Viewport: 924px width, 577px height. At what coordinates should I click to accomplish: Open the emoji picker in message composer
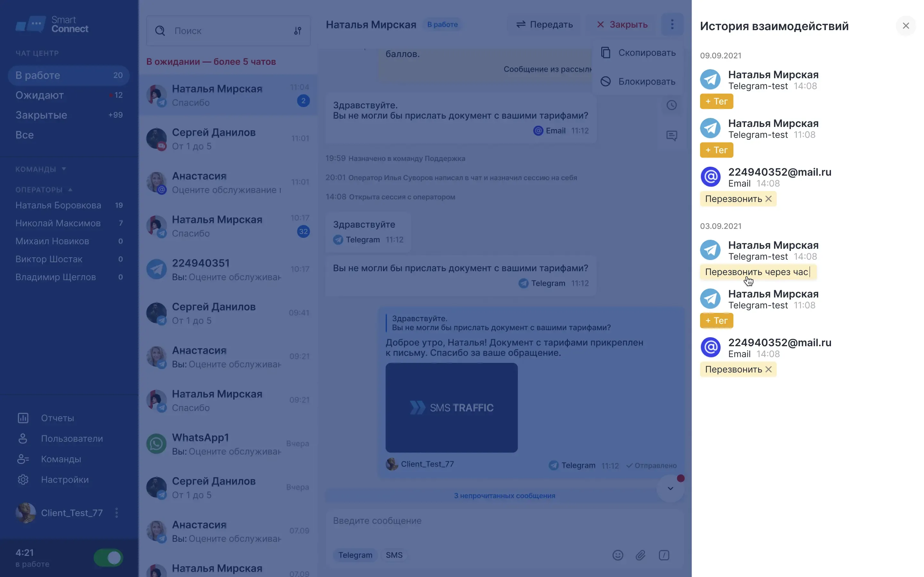(618, 555)
